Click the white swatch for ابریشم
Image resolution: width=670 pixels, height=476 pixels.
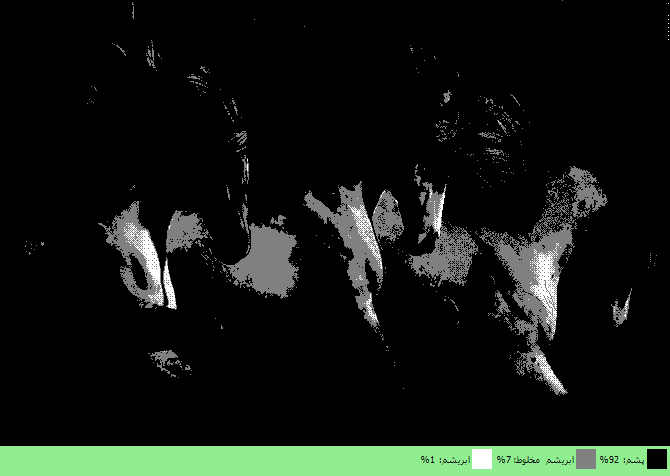482,459
